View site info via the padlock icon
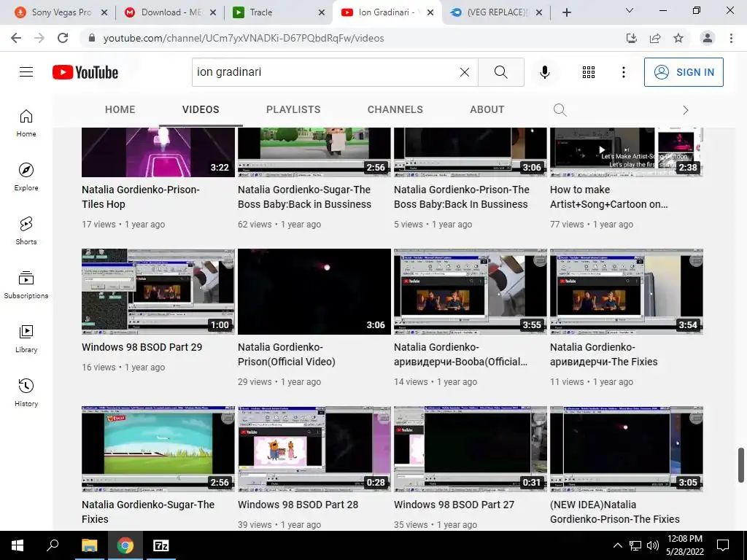The image size is (747, 560). (92, 38)
